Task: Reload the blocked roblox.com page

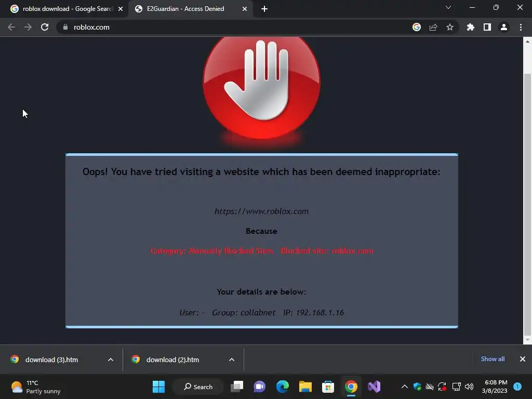Action: [45, 27]
